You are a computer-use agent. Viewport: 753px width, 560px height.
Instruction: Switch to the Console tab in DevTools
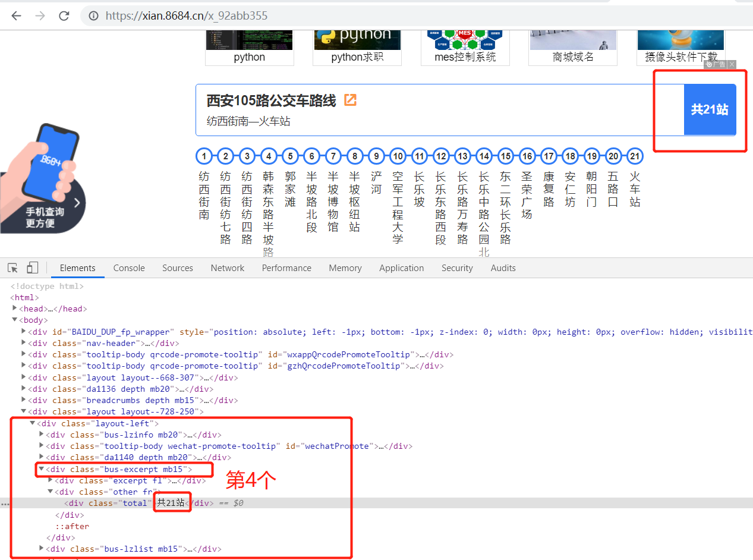click(128, 268)
